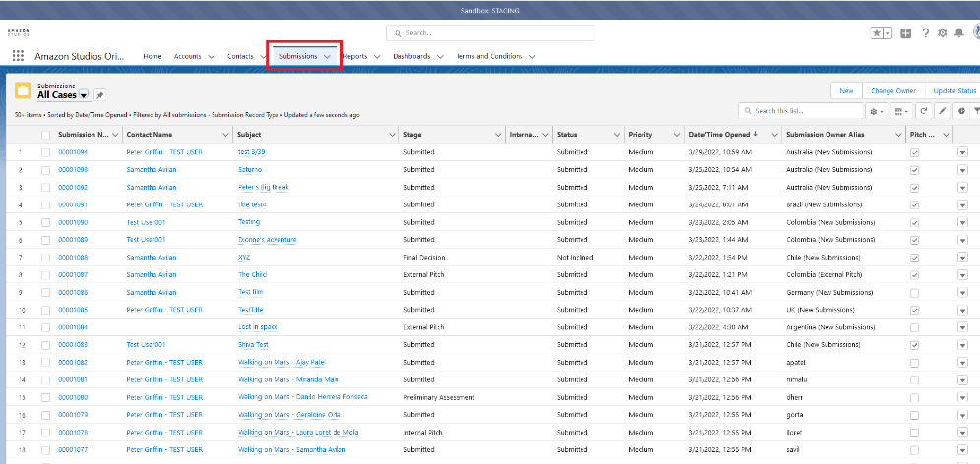980x464 pixels.
Task: Click the Change Owner button
Action: pyautogui.click(x=893, y=91)
